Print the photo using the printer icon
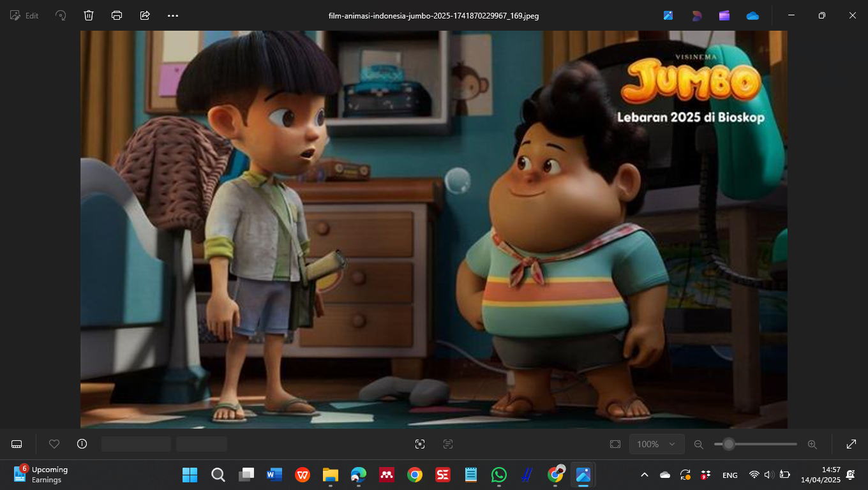 tap(117, 15)
